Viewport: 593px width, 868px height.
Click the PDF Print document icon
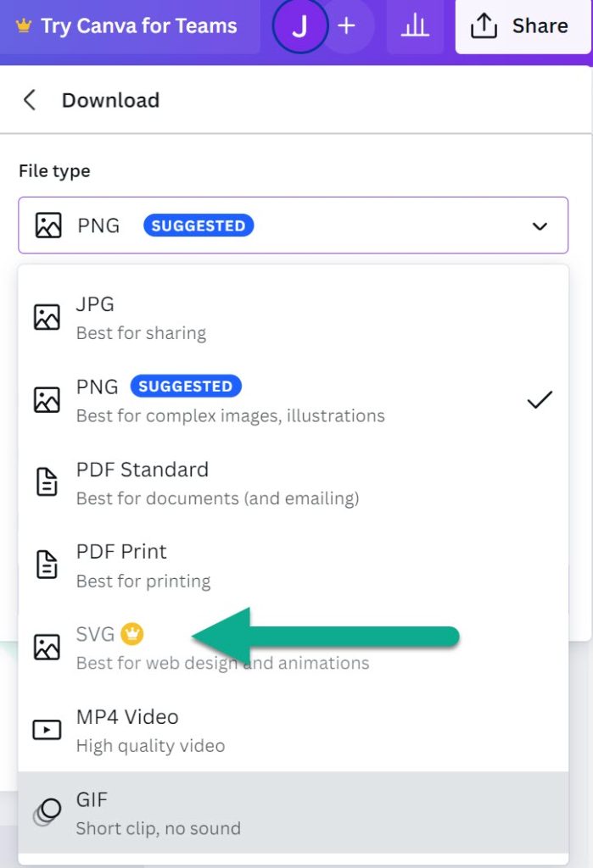point(48,565)
